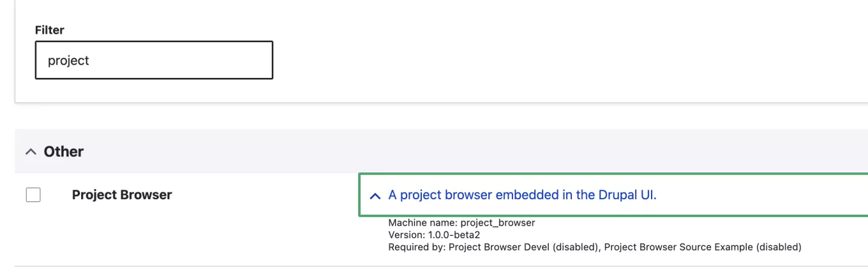Click "Project Browser Devel (disabled)" text
The height and width of the screenshot is (267, 868).
(524, 247)
